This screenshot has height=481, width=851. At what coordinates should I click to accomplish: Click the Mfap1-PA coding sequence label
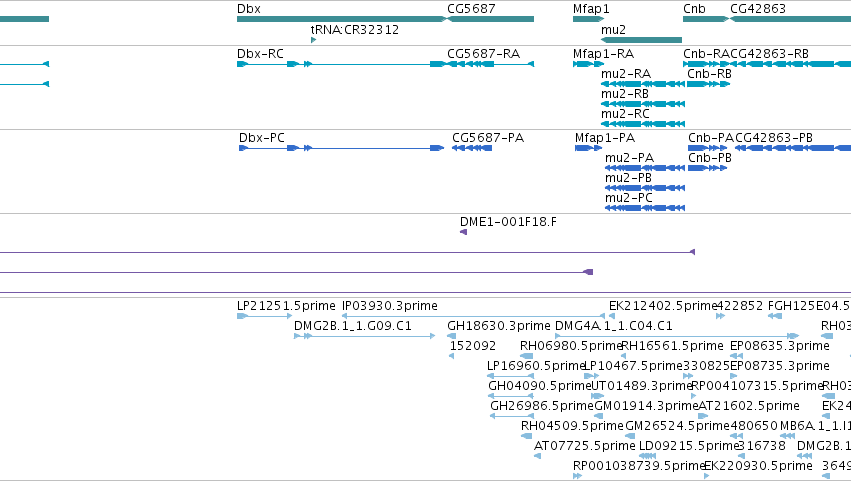point(605,138)
